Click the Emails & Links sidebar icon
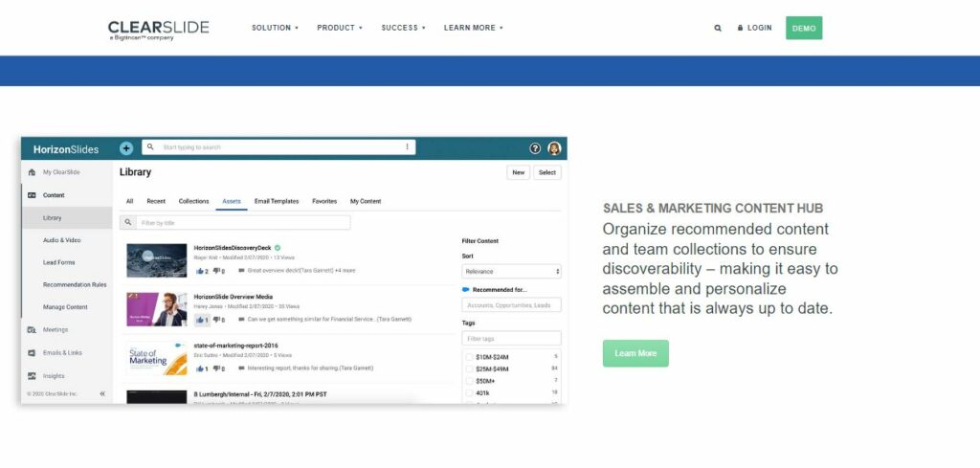Viewport: 980px width, 468px height. pos(32,353)
